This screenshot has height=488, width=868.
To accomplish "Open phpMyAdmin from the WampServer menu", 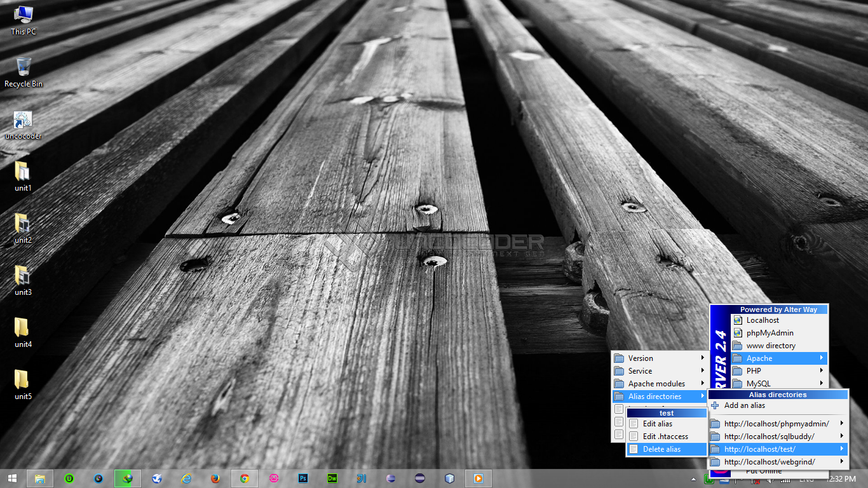I will click(x=779, y=333).
